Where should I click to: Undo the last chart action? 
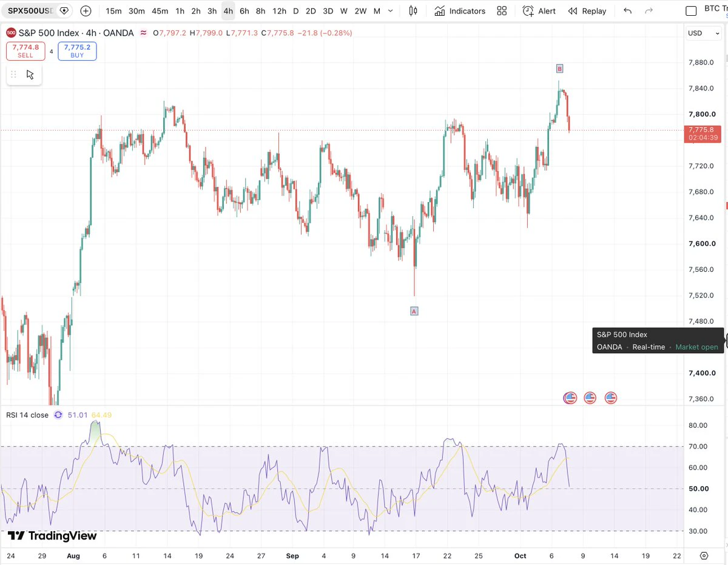click(627, 11)
